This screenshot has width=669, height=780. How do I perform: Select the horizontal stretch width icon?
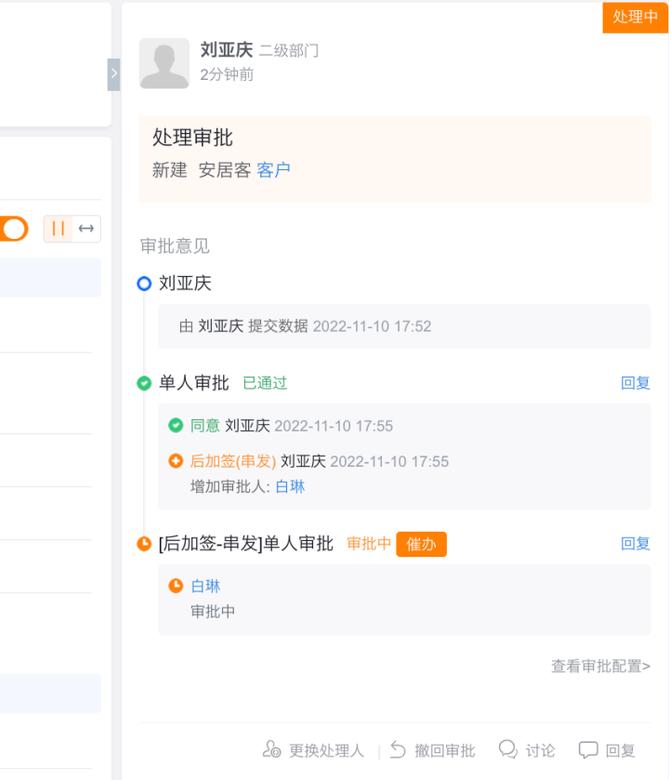pyautogui.click(x=86, y=229)
